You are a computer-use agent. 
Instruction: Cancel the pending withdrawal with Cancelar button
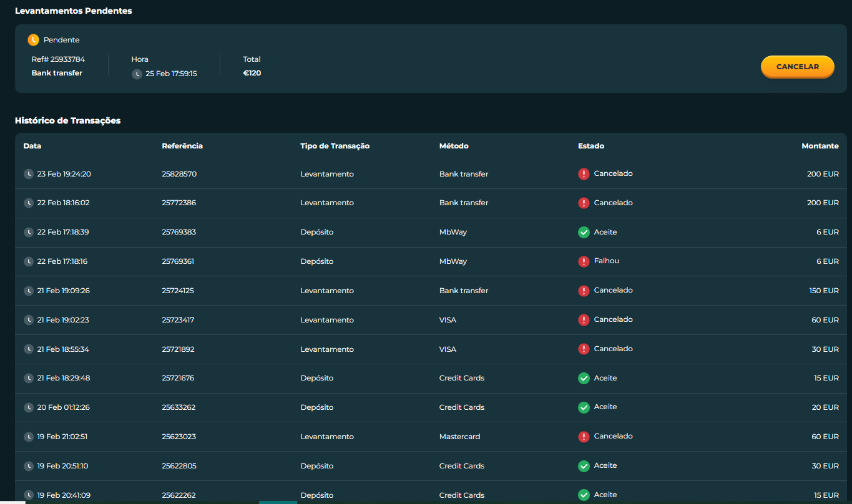point(798,67)
